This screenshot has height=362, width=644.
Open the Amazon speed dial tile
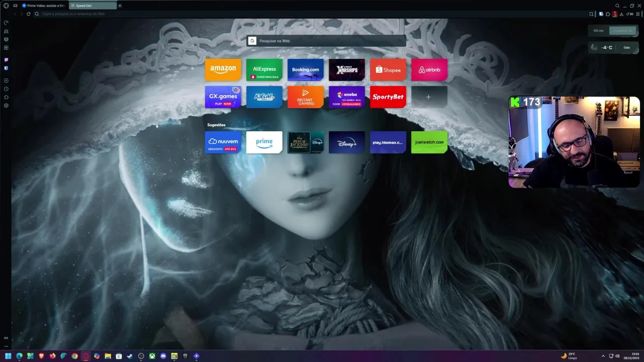pyautogui.click(x=223, y=70)
